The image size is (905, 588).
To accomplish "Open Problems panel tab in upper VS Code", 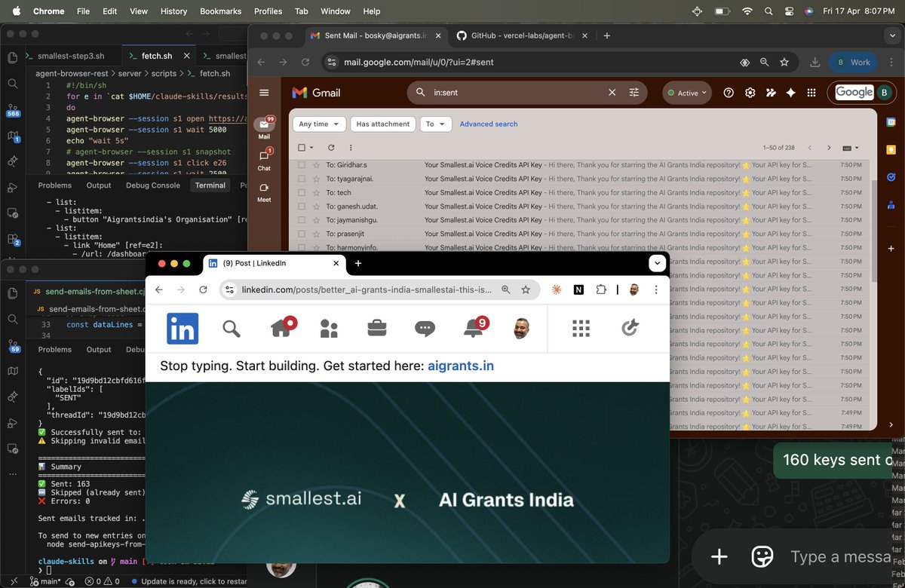I will tap(55, 185).
